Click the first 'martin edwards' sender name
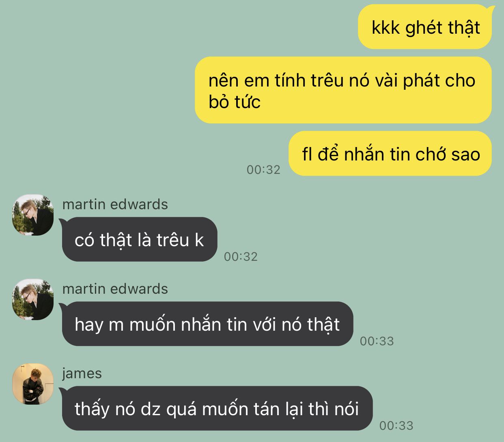This screenshot has height=442, width=504. click(x=115, y=204)
